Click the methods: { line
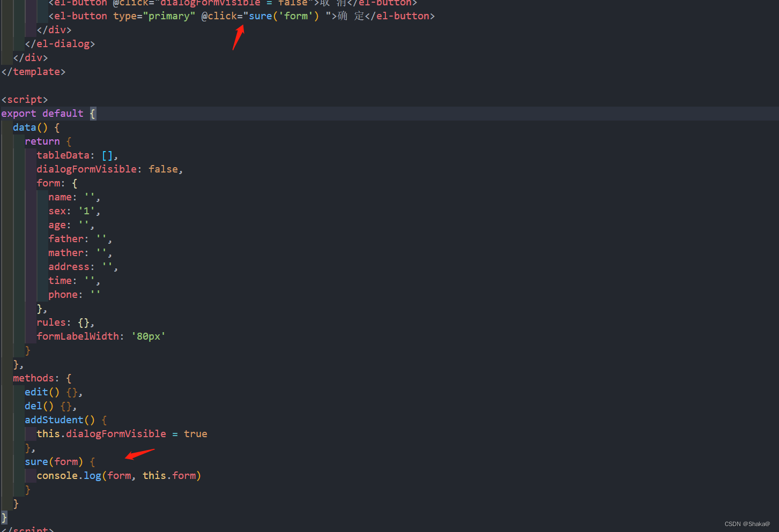Viewport: 779px width, 532px height. coord(42,378)
